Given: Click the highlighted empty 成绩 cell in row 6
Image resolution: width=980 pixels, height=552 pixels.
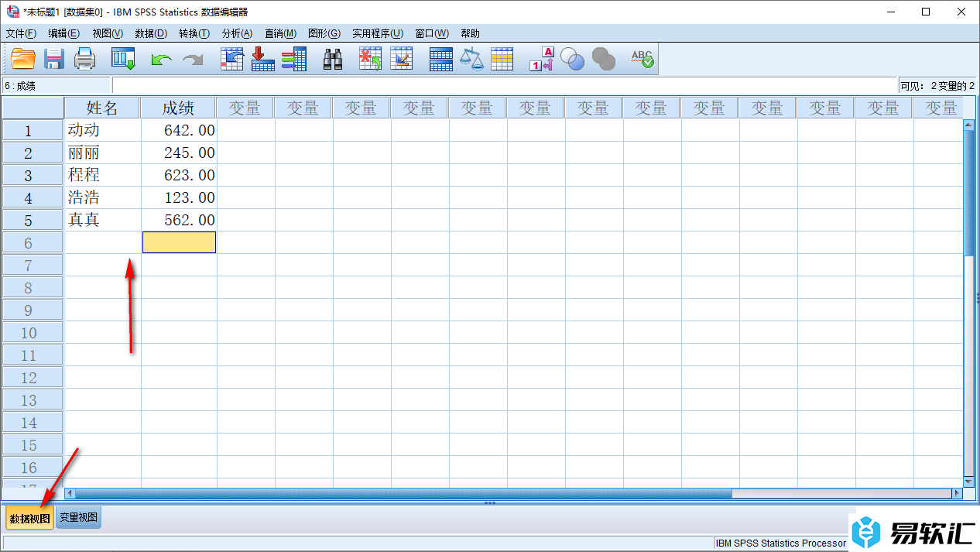Looking at the screenshot, I should (179, 242).
